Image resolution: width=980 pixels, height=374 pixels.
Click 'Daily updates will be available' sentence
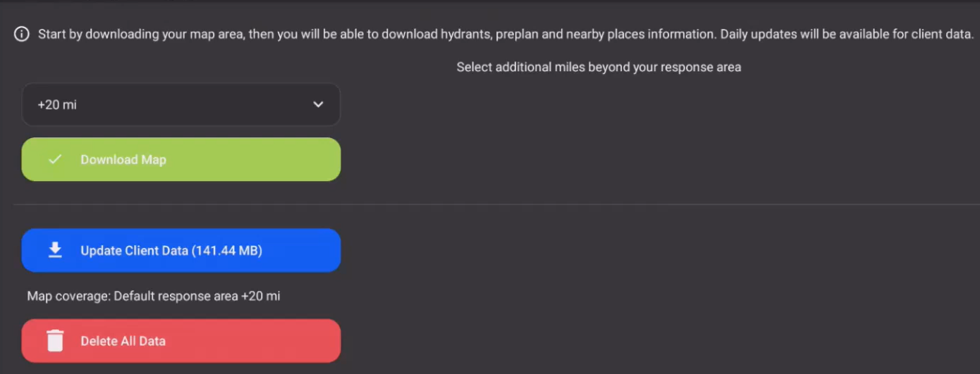847,34
